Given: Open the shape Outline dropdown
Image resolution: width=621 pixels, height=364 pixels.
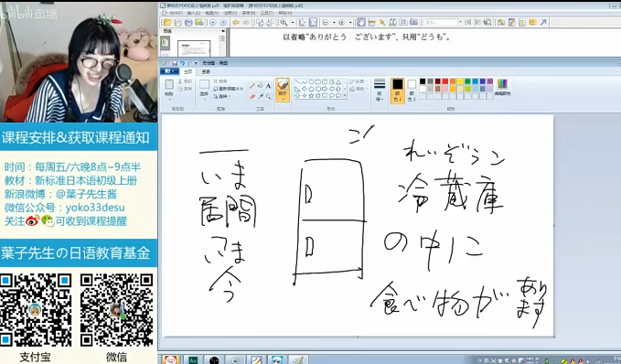Looking at the screenshot, I should 359,81.
